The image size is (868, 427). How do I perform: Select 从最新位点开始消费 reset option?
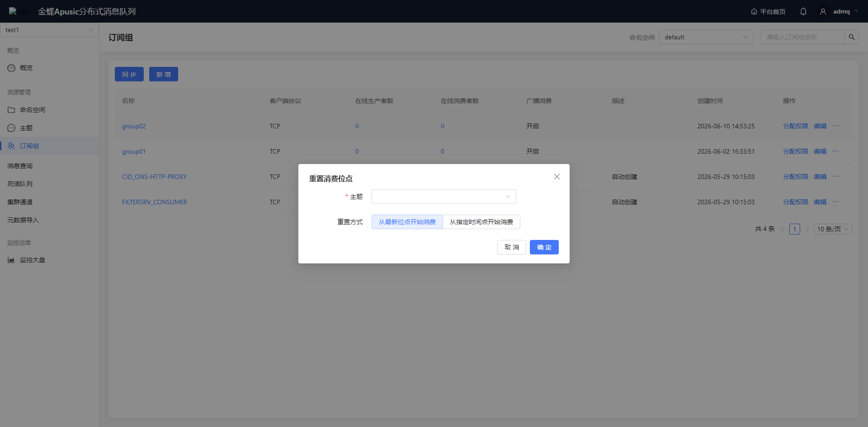point(407,222)
